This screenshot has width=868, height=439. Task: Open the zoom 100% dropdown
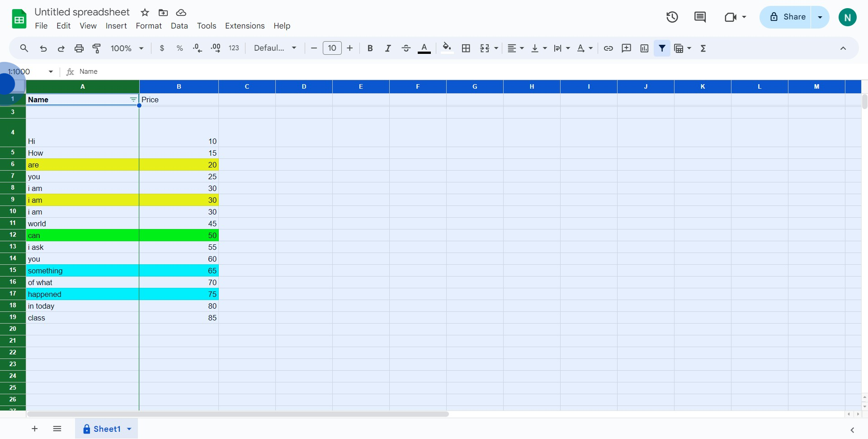[127, 48]
